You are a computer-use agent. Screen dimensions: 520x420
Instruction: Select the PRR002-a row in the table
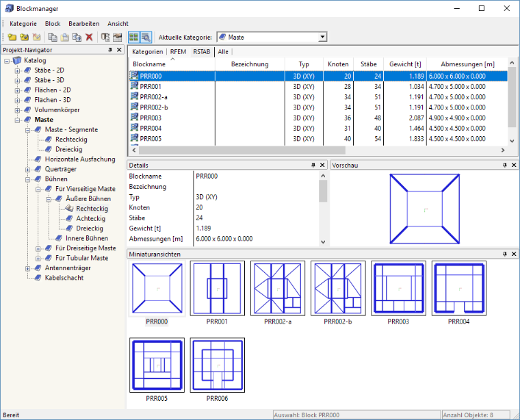(318, 97)
